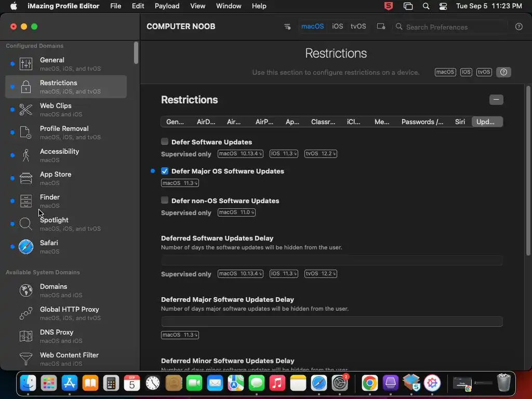
Task: Open the Me... restrictions tab
Action: (382, 122)
